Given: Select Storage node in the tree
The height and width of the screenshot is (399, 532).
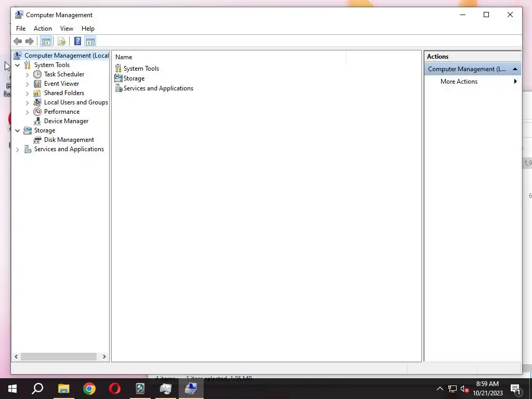Looking at the screenshot, I should 45,130.
